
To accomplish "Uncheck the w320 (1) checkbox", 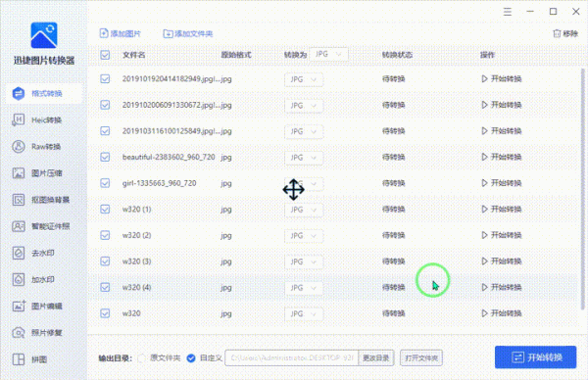I will [x=105, y=210].
